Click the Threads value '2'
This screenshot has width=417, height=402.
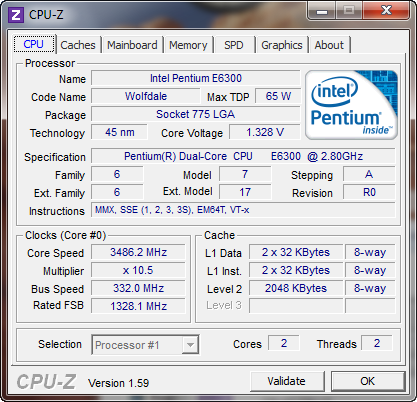coord(377,343)
